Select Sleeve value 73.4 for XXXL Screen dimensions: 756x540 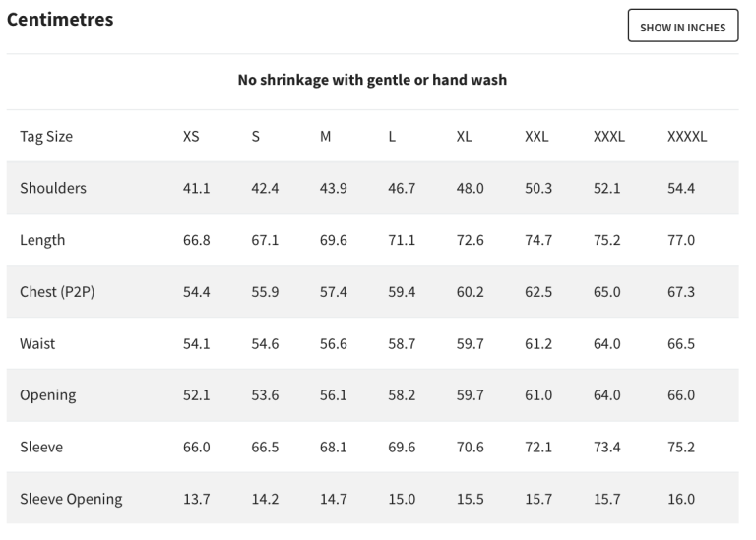coord(607,447)
